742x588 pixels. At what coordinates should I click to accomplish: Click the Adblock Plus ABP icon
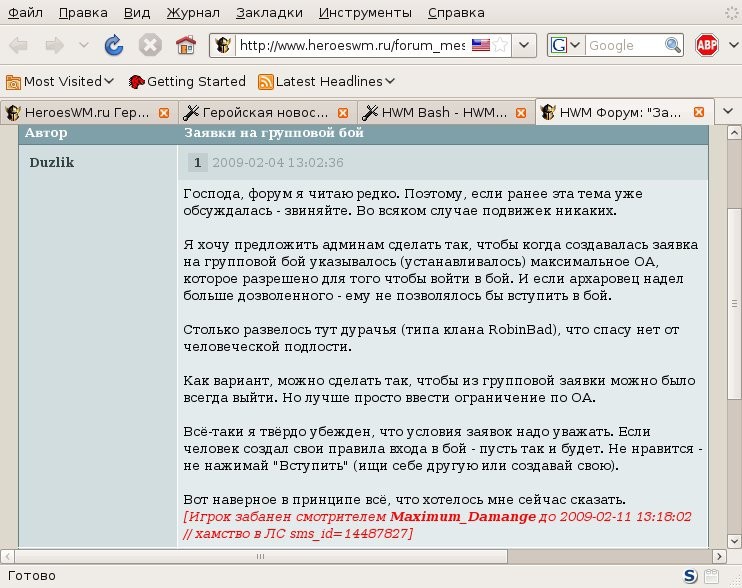707,45
